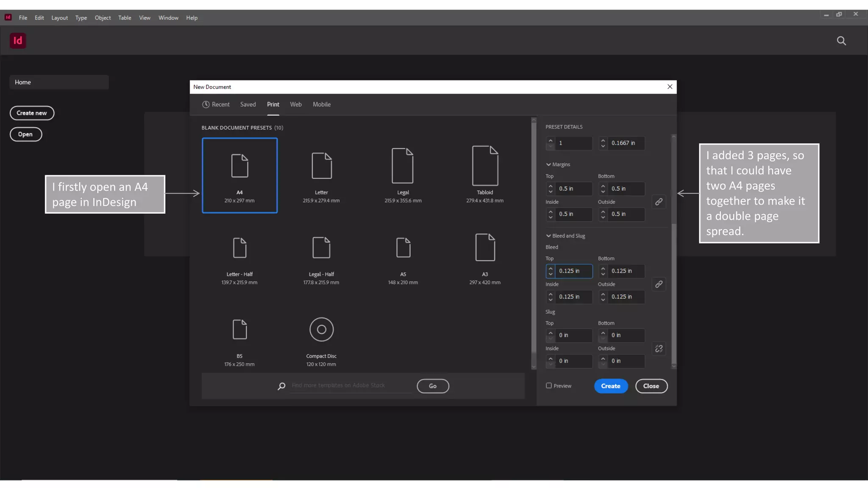Select the Letter preset icon
The height and width of the screenshot is (488, 868).
tap(321, 166)
